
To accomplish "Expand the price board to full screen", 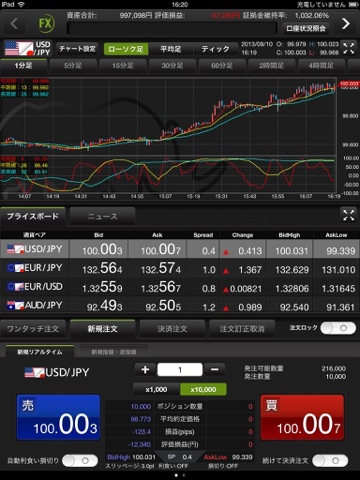I will coord(349,215).
